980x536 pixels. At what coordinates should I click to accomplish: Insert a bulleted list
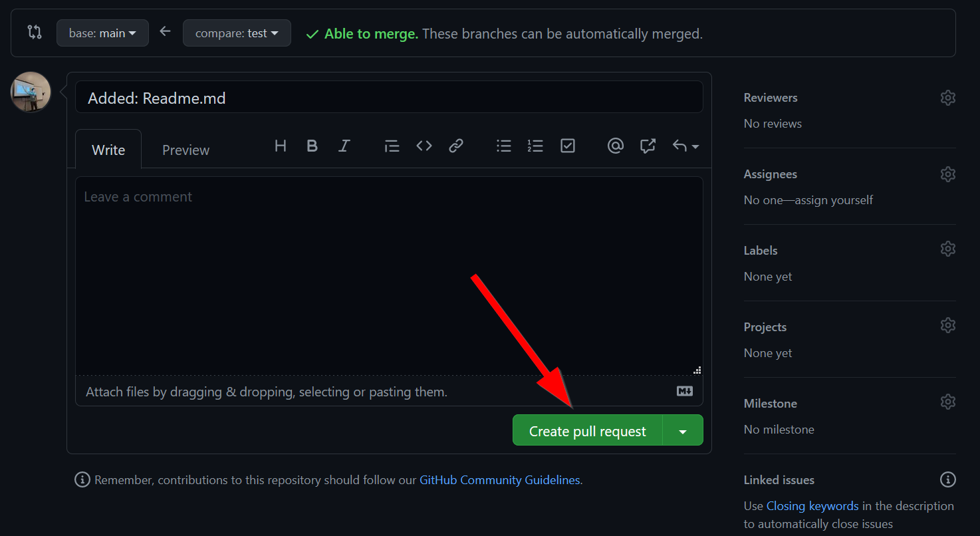[503, 146]
